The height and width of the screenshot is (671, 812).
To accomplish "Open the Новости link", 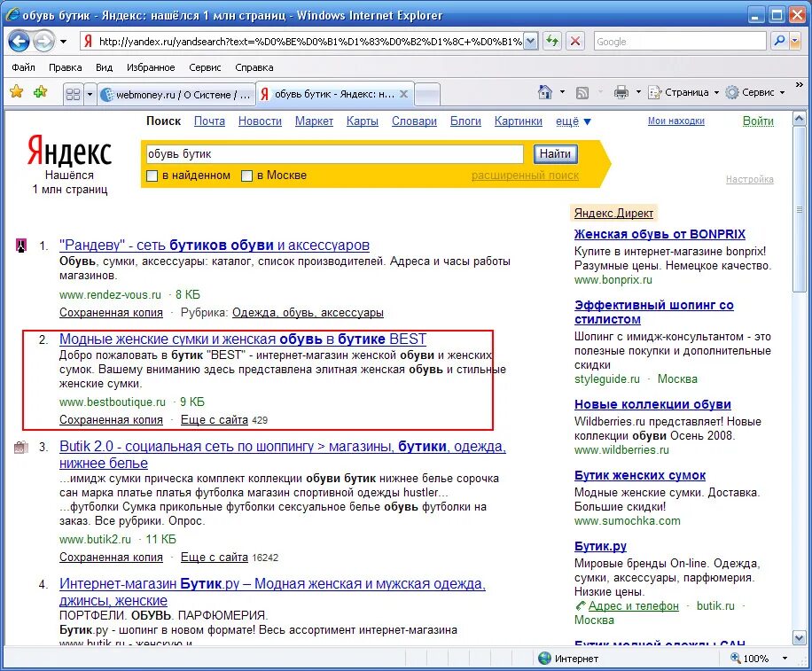I will 260,121.
